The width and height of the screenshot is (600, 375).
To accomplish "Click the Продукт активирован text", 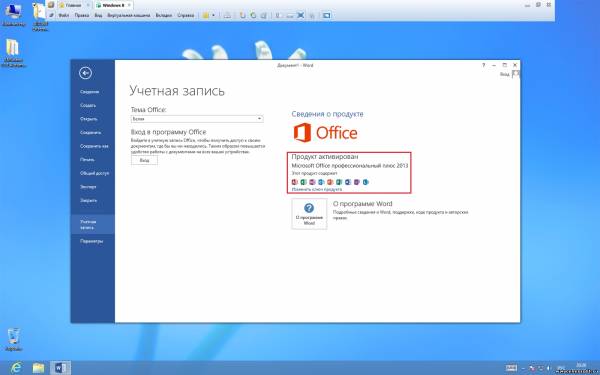I will click(x=325, y=157).
